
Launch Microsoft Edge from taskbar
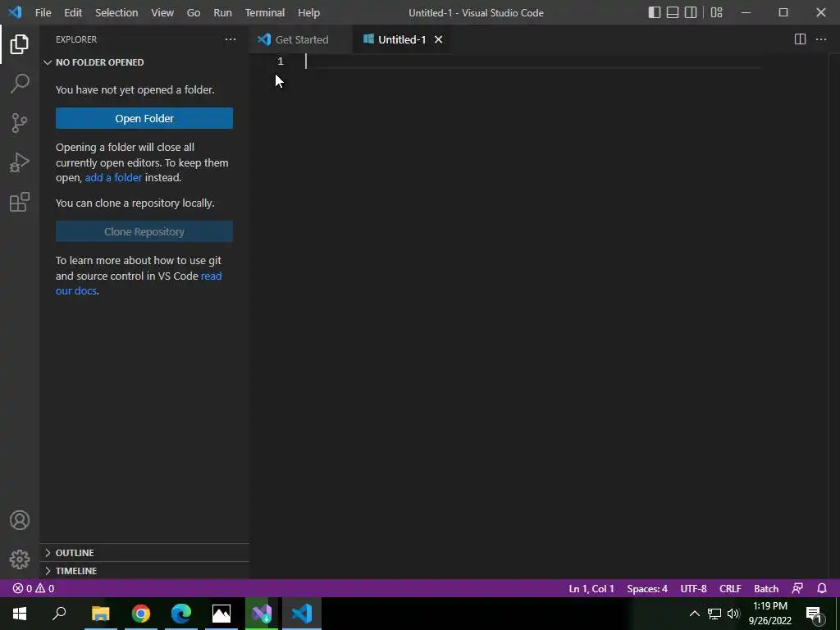(x=181, y=614)
